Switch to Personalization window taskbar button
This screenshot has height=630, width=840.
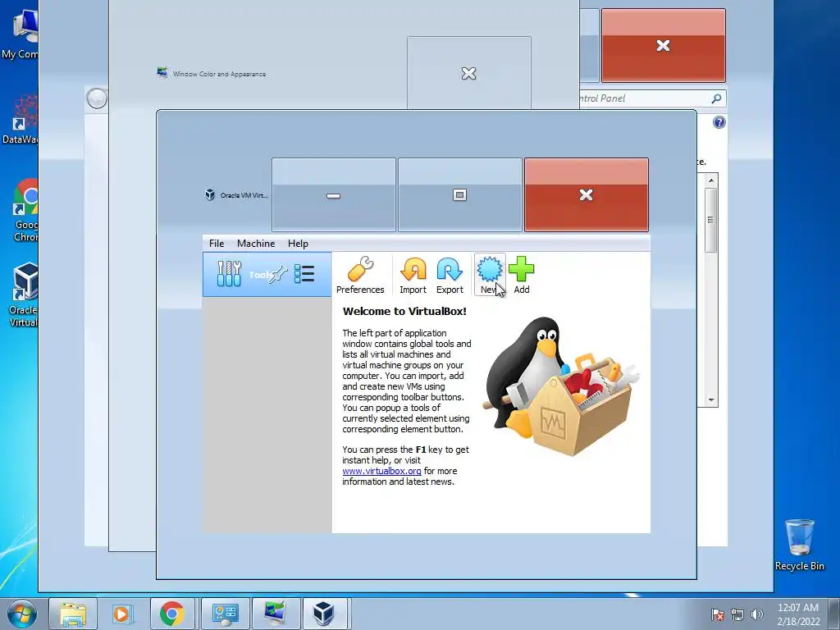tap(276, 614)
